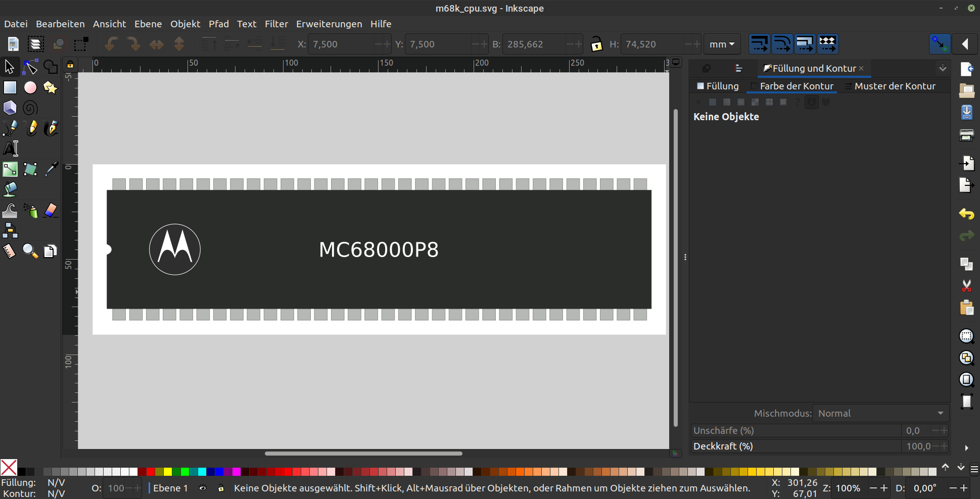
Task: Select the Measure tool
Action: (10, 251)
